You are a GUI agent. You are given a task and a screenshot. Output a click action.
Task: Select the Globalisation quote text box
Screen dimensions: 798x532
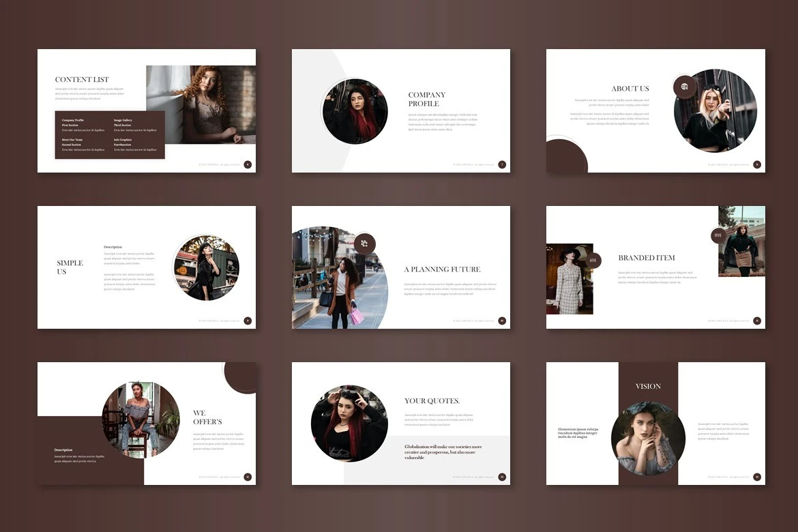tap(443, 452)
